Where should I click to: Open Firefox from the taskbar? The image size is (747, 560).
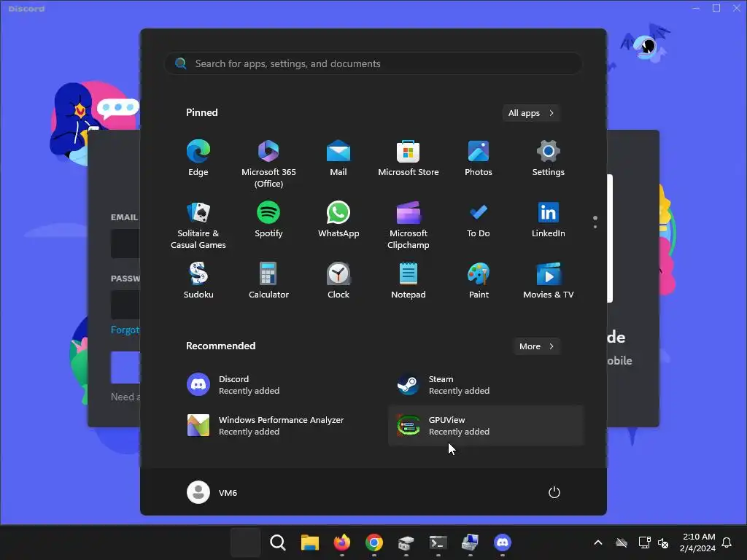tap(341, 542)
